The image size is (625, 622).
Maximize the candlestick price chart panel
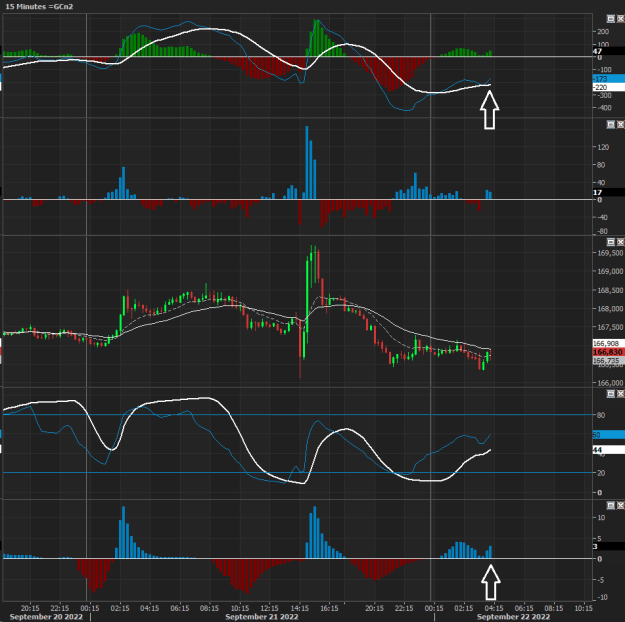[611, 242]
